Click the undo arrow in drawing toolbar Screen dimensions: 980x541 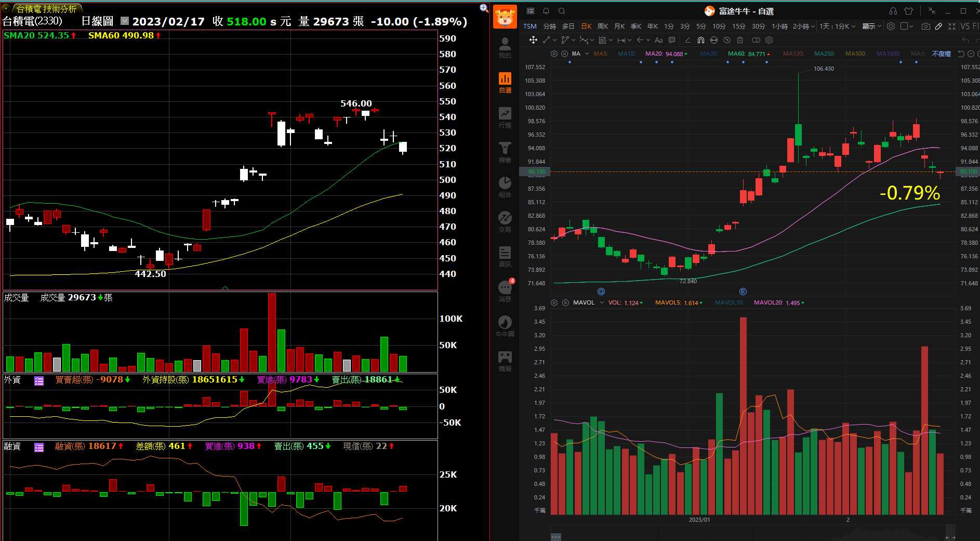pos(966,40)
